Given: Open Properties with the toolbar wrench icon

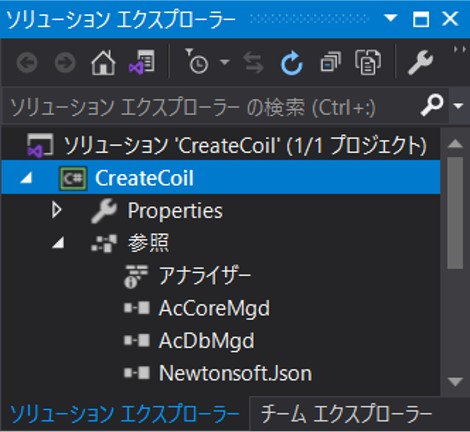Looking at the screenshot, I should click(421, 62).
